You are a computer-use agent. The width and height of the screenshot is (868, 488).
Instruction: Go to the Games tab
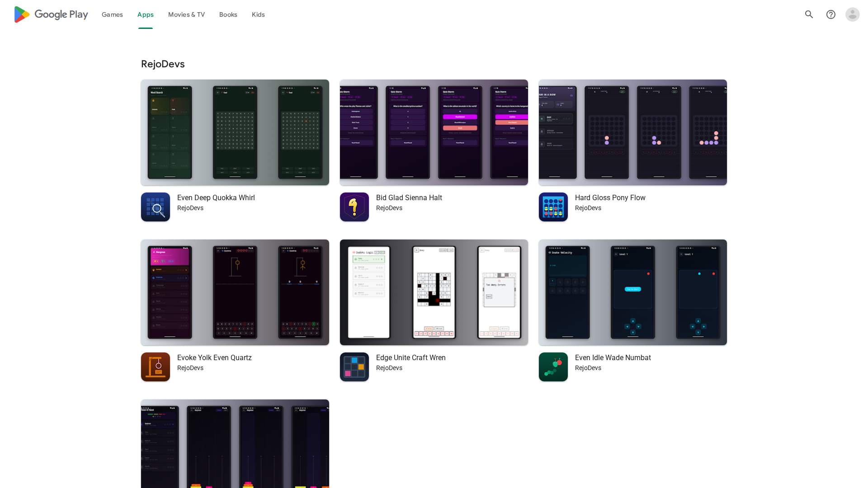click(x=112, y=14)
